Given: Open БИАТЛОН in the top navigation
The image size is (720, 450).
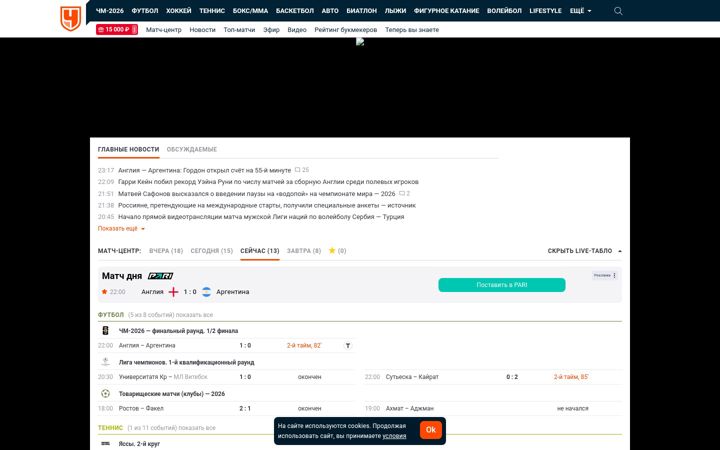Looking at the screenshot, I should [x=362, y=11].
